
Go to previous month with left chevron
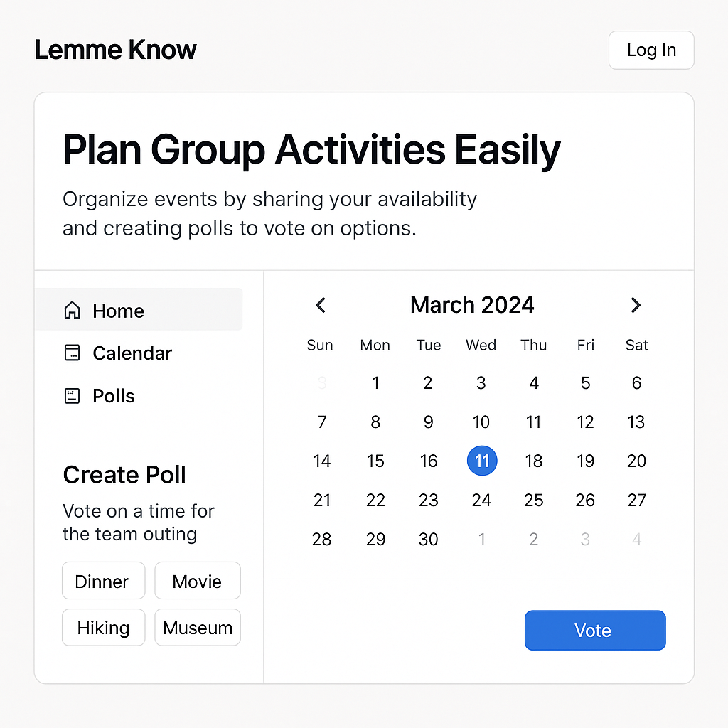click(321, 305)
